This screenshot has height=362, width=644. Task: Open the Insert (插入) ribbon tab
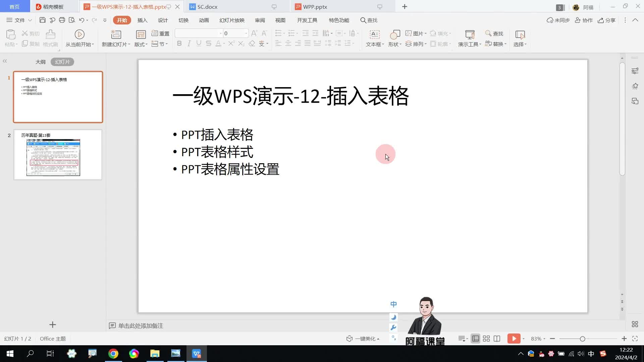(142, 20)
